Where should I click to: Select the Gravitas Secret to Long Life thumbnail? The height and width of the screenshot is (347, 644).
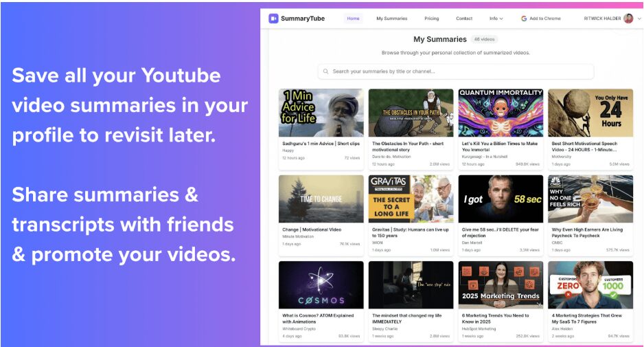[x=411, y=199]
